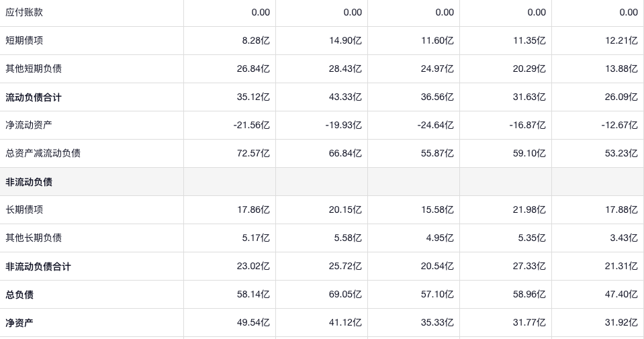Click the 17.88亿 long-term debt cell
Viewport: 644px width, 339px height.
point(621,209)
